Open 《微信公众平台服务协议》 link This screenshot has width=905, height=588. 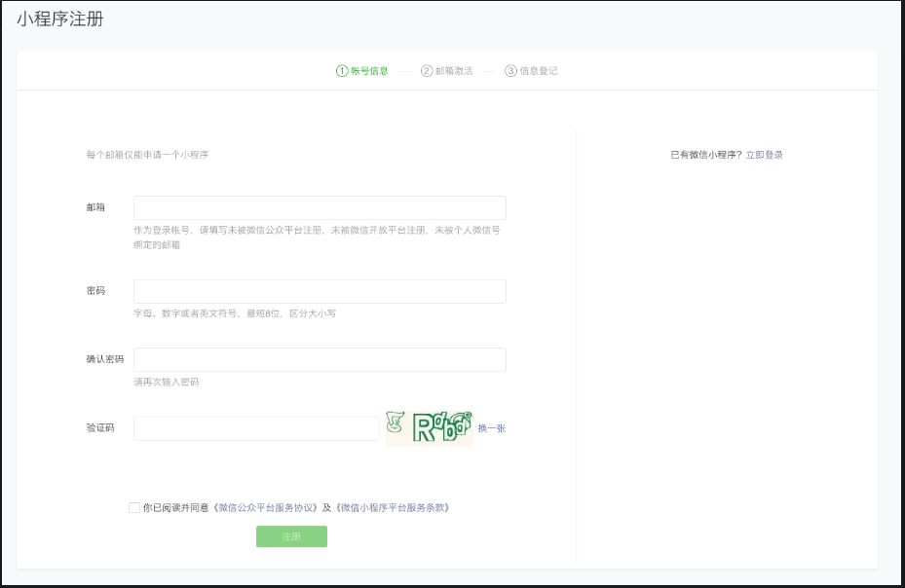[x=265, y=508]
